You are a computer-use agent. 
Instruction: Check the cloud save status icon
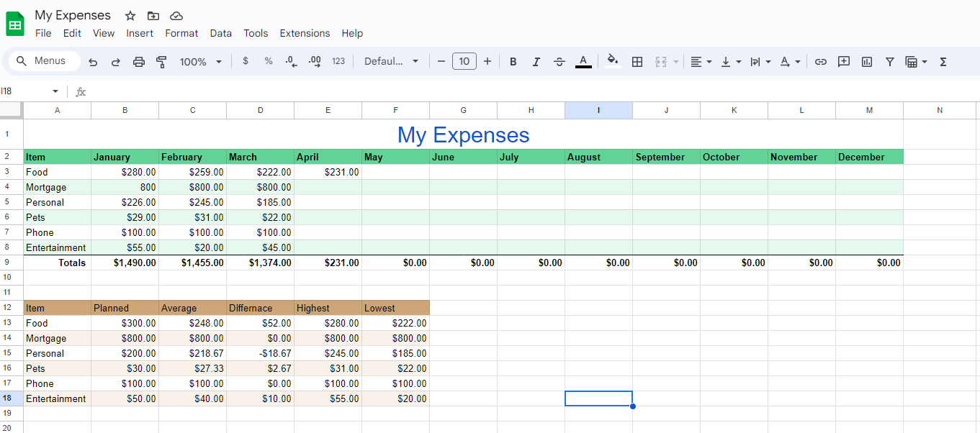(176, 16)
